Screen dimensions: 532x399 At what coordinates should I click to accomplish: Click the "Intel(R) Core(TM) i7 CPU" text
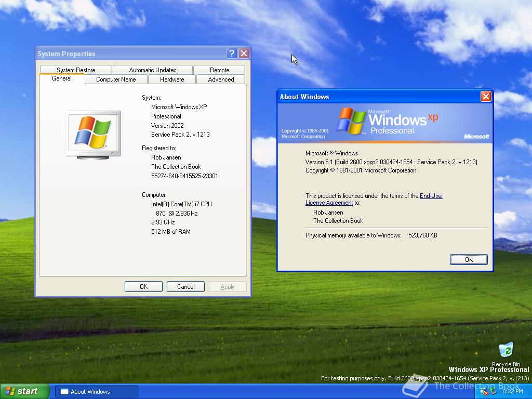pos(181,204)
